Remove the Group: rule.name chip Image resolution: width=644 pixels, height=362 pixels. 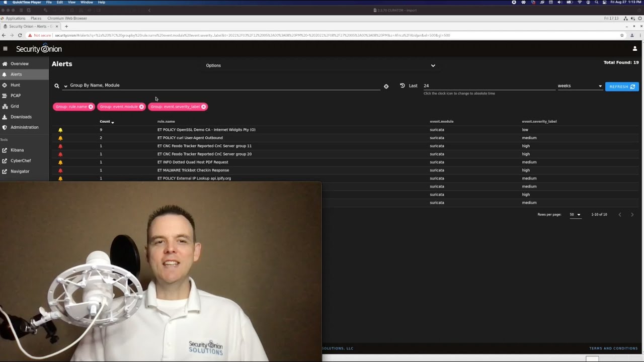(x=91, y=107)
